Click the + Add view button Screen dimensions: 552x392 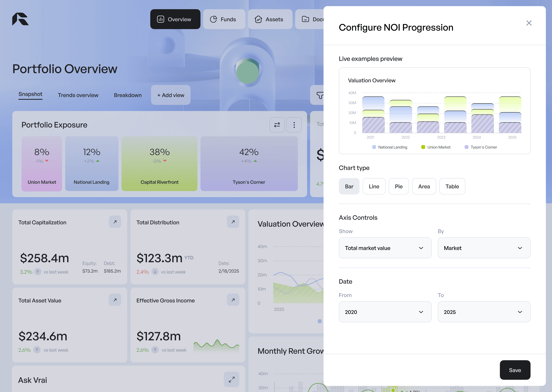point(171,95)
